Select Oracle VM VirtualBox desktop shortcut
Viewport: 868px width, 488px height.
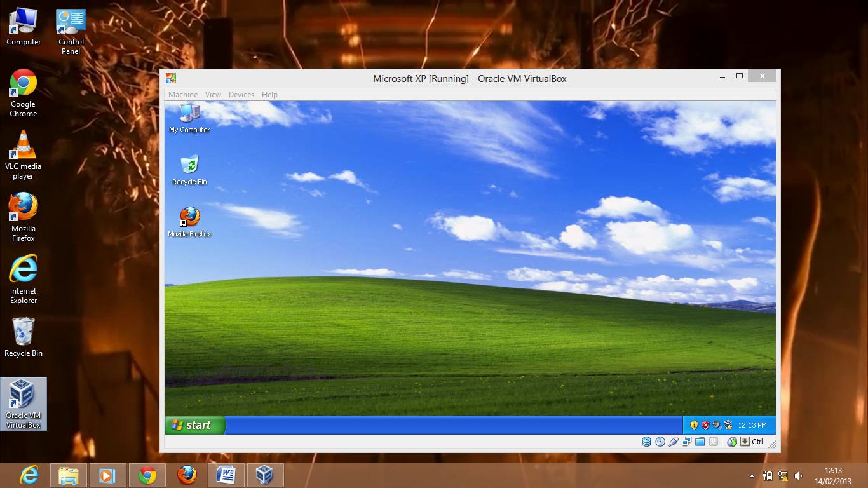(24, 404)
